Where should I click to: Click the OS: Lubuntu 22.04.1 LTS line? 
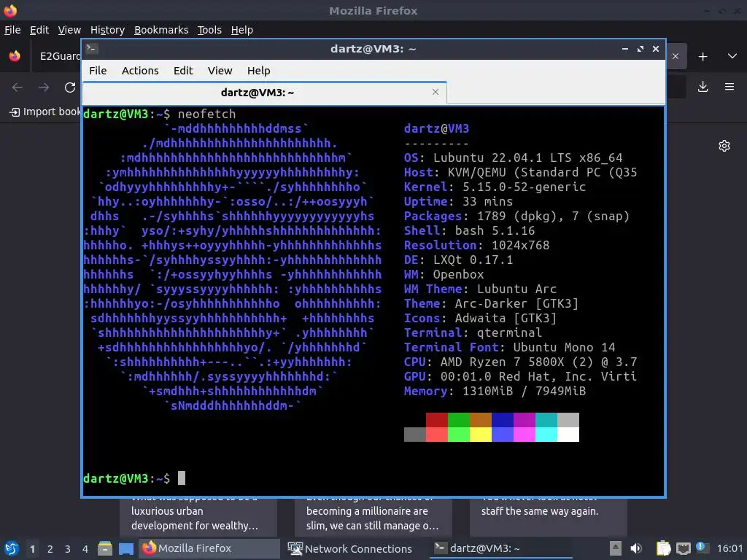click(513, 157)
